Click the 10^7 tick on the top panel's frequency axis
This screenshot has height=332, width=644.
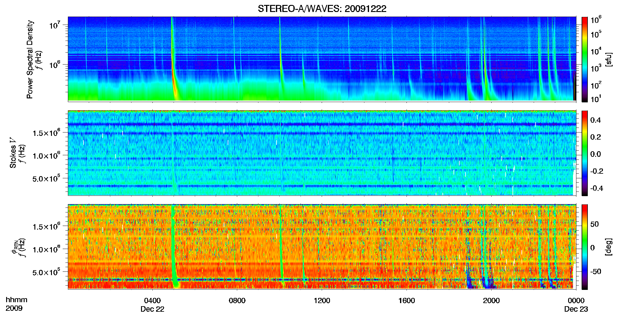54,25
